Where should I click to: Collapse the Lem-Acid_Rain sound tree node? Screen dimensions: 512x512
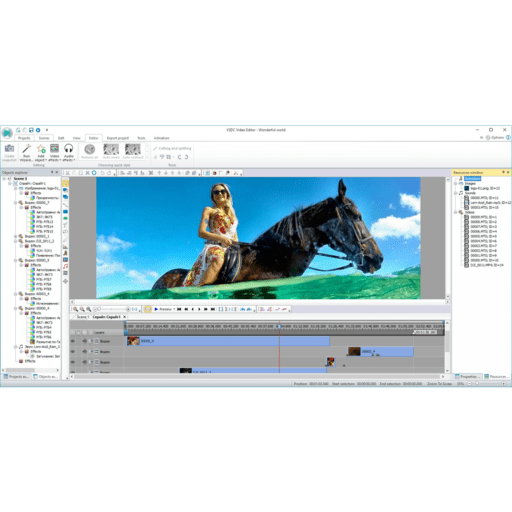(15, 347)
